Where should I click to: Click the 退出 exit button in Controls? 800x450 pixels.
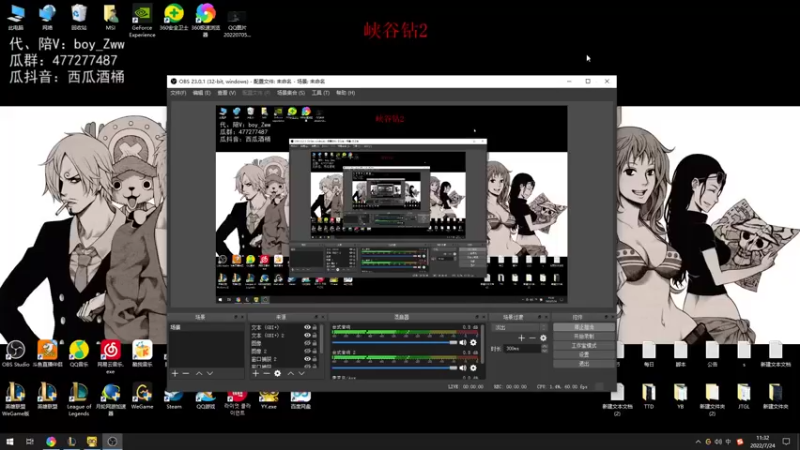(584, 364)
